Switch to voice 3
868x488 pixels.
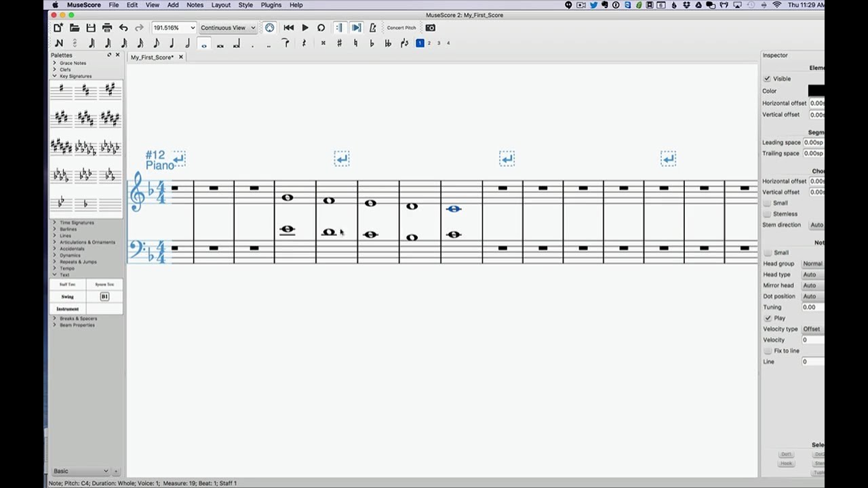coord(439,43)
